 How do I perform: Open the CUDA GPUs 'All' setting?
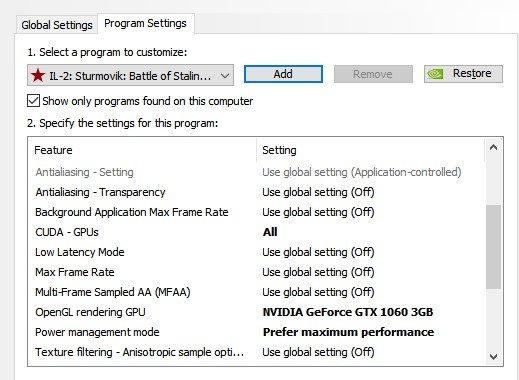pyautogui.click(x=270, y=232)
